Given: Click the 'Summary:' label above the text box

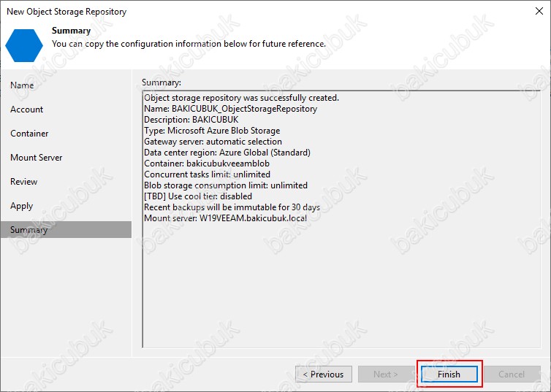Looking at the screenshot, I should click(161, 82).
